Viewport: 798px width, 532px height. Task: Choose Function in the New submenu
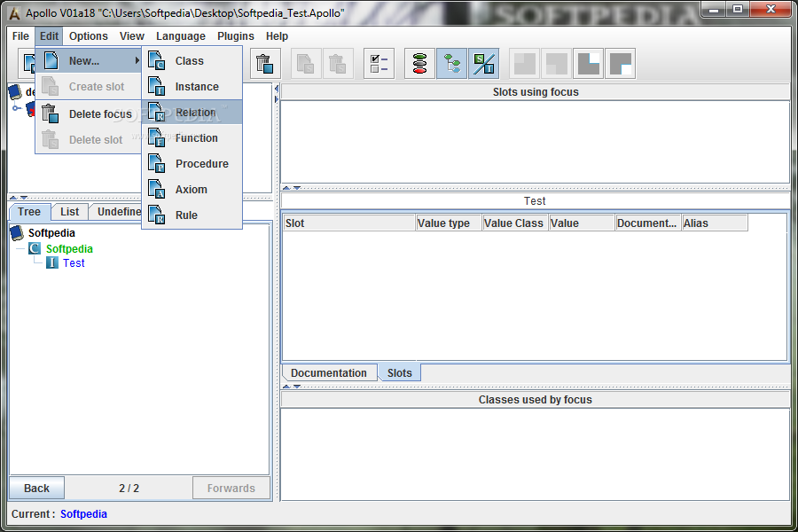point(192,138)
